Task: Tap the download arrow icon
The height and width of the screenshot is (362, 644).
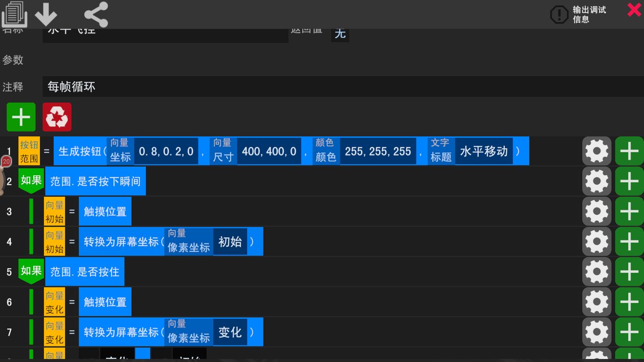Action: (x=46, y=14)
